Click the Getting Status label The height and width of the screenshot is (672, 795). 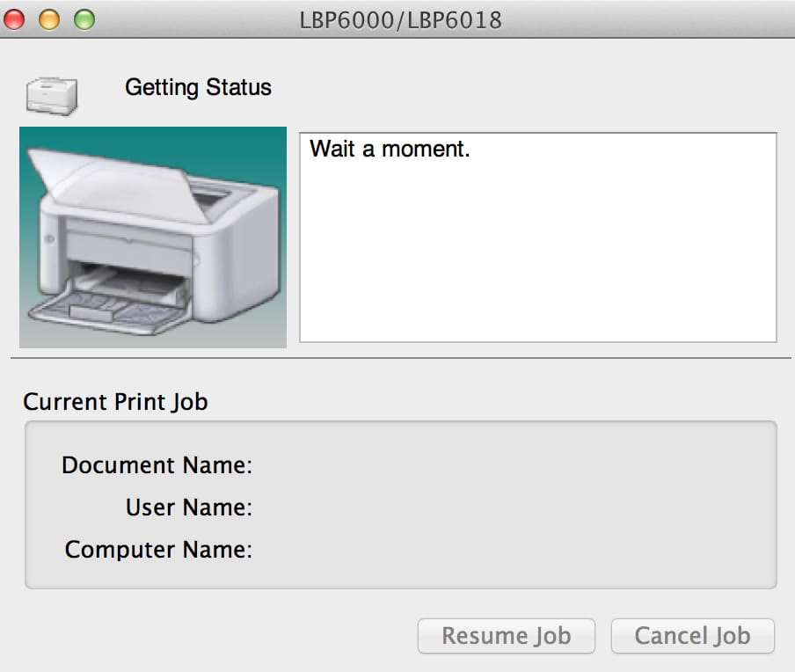[x=198, y=87]
